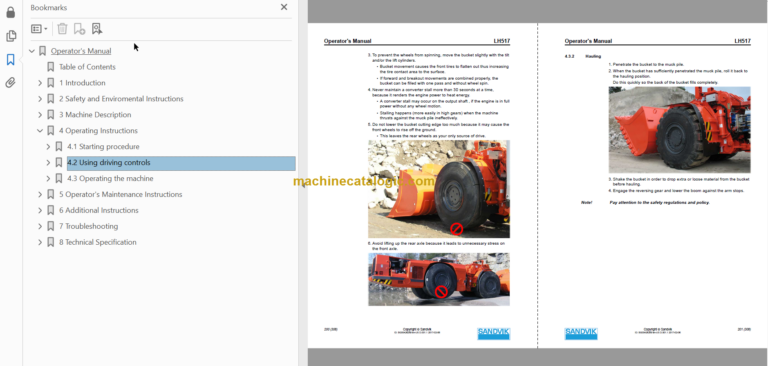Open the attachments paperclip panel

[10, 82]
